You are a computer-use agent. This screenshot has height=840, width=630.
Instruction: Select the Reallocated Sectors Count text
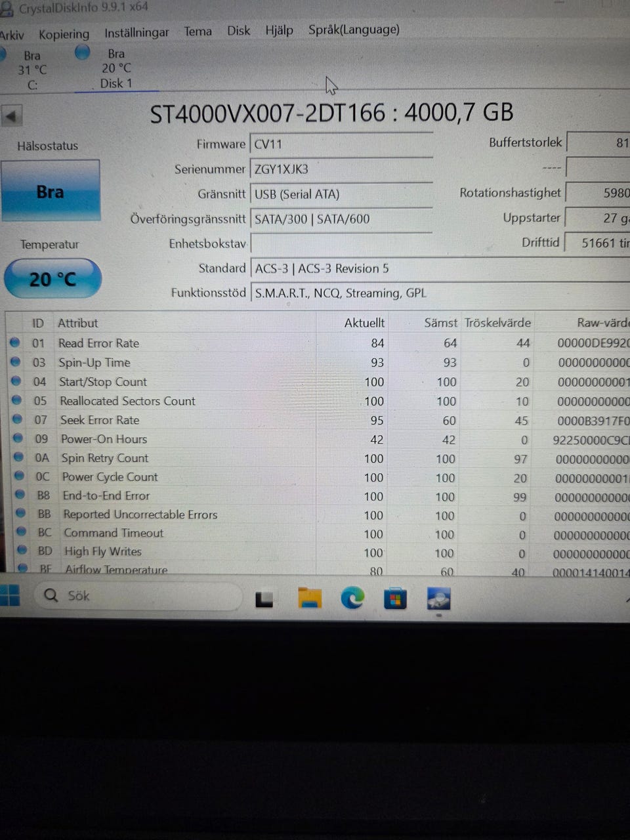pos(128,401)
